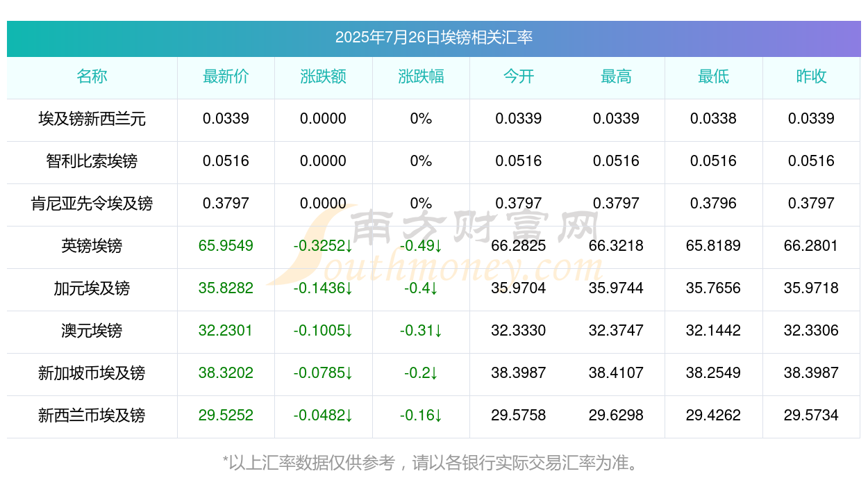This screenshot has height=485, width=868.
Task: Click previous close 35.9718 for 加元埃及镑
Action: (811, 288)
